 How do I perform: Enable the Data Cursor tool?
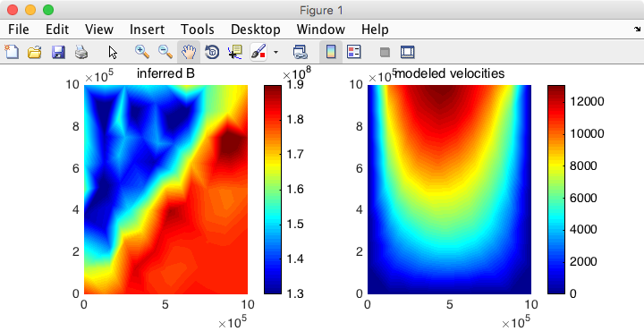(235, 52)
